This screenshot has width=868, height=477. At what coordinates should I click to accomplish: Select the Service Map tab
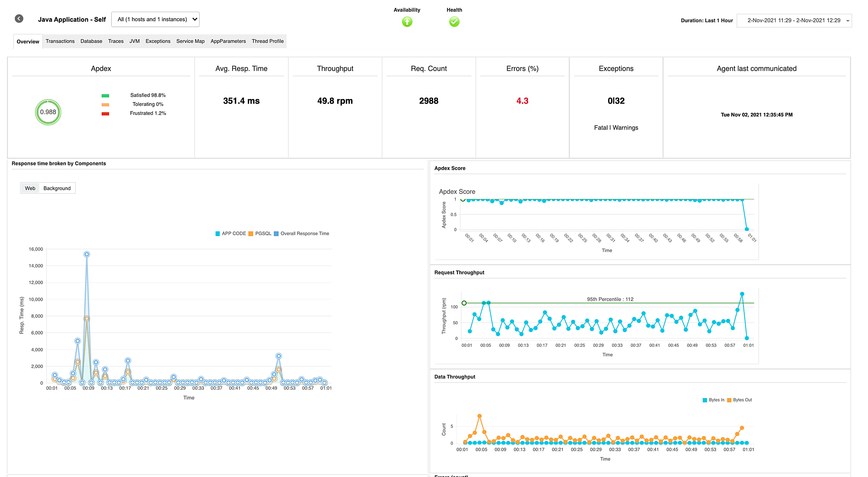pos(190,41)
